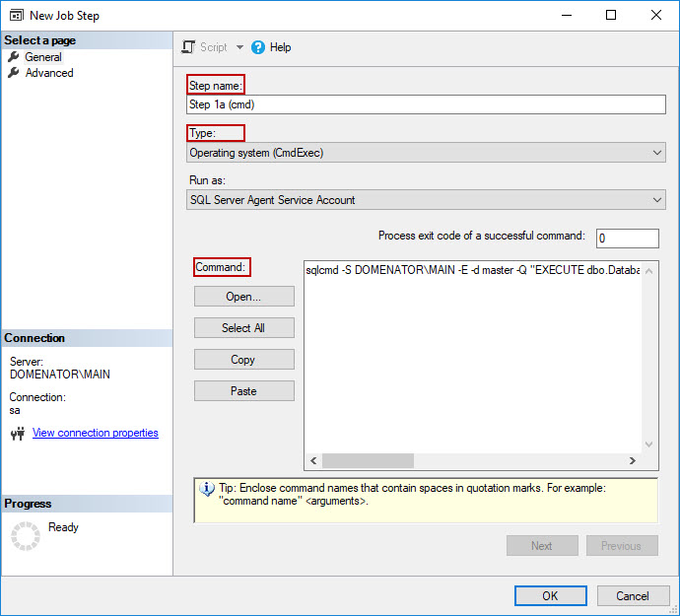Screen dimensions: 680x616
Task: Focus the Step name text field
Action: point(426,104)
